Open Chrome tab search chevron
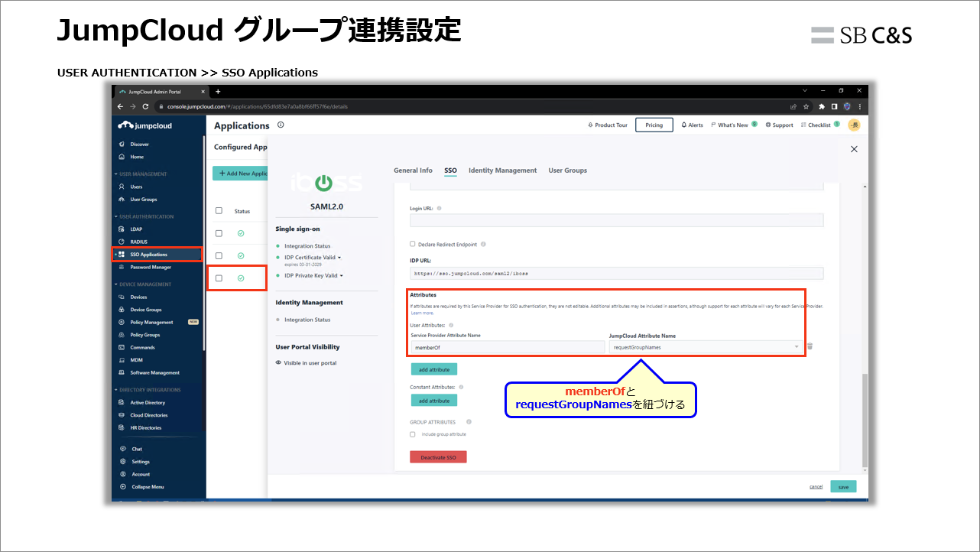The image size is (980, 552). [x=805, y=90]
